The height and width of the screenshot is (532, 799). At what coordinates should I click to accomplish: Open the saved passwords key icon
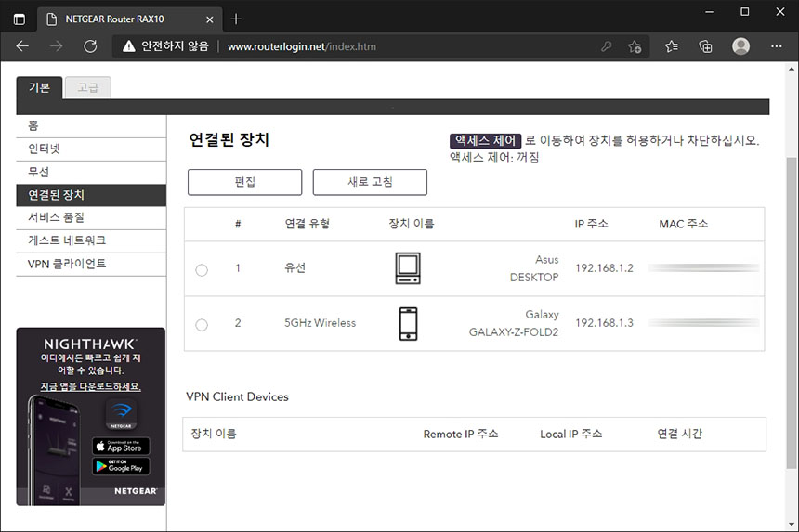click(606, 46)
